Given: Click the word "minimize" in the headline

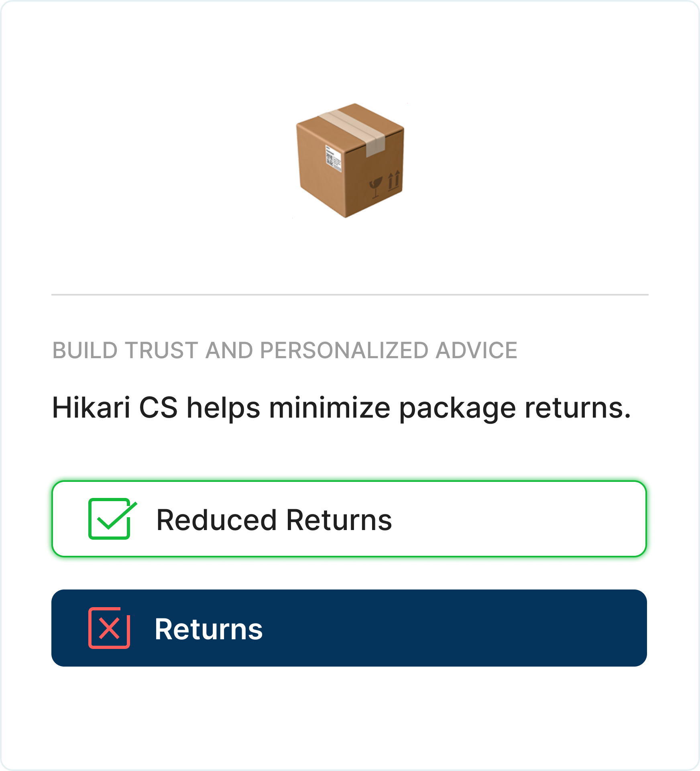Looking at the screenshot, I should [330, 408].
